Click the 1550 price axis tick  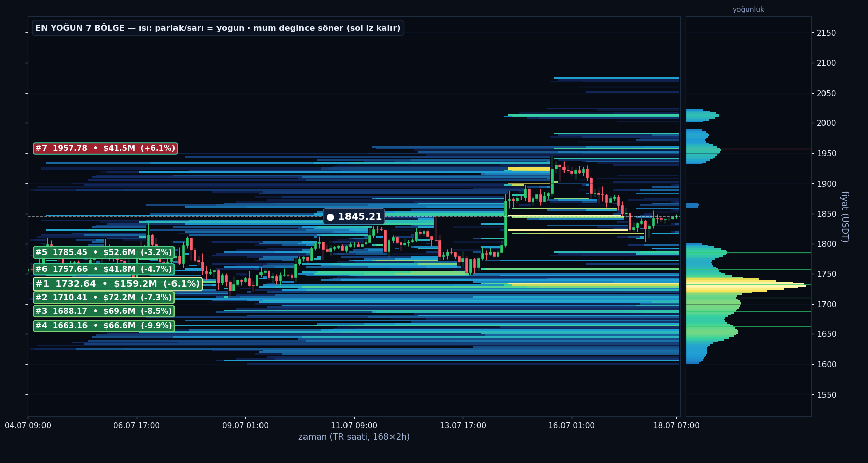pos(827,395)
